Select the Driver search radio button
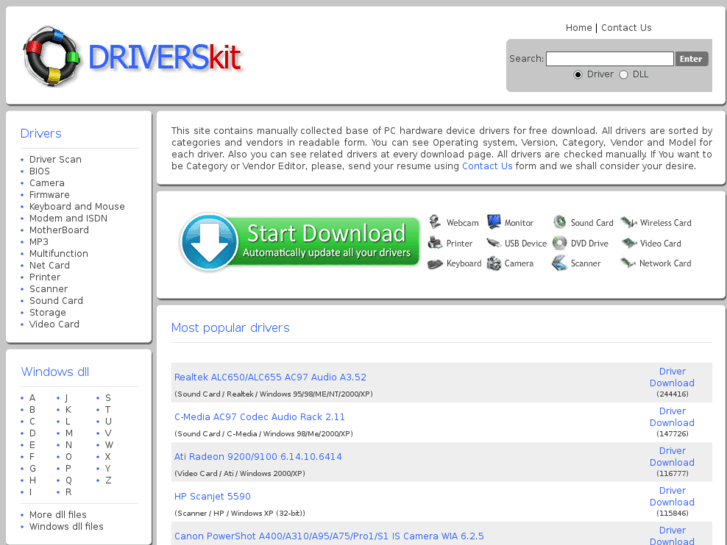 (578, 75)
